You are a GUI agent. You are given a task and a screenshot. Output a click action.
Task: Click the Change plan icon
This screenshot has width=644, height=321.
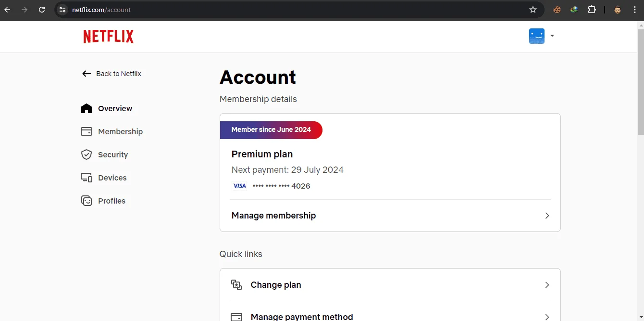point(236,285)
